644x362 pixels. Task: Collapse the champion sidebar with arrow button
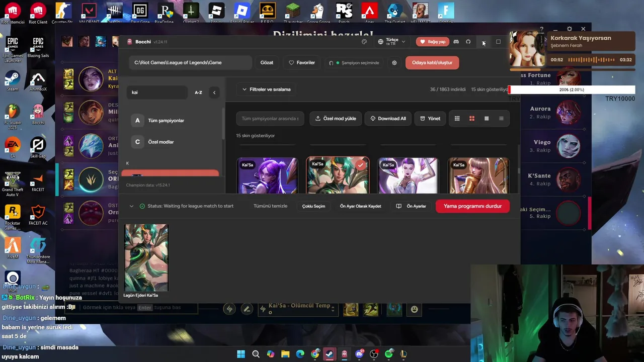(x=214, y=93)
